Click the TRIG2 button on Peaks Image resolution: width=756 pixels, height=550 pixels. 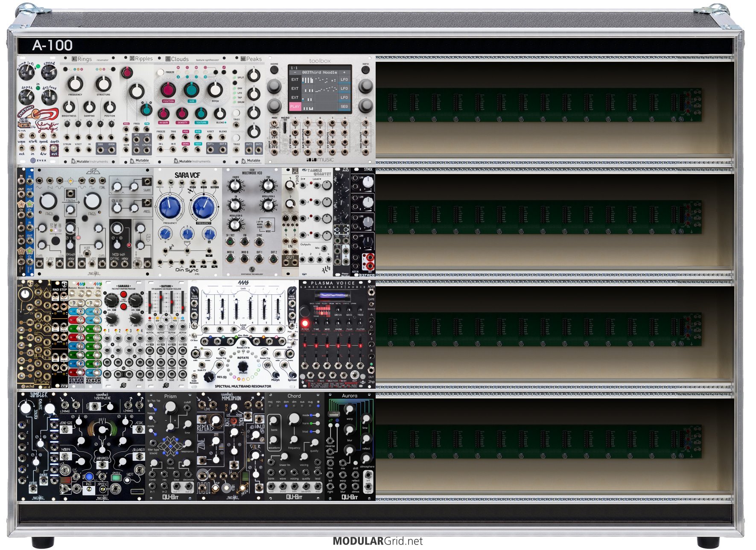[x=236, y=138]
